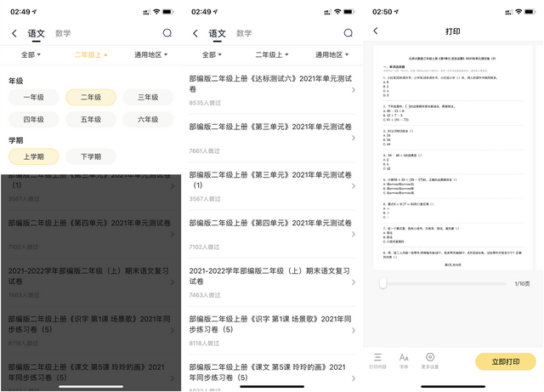Tap the 02:50 clock on the Print screen
Image resolution: width=544 pixels, height=392 pixels.
coord(382,12)
